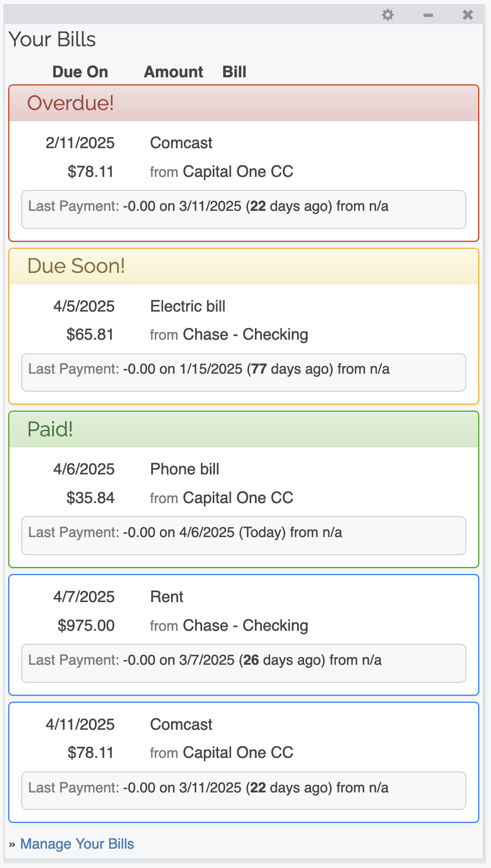Open the widget settings gear icon
This screenshot has height=868, width=491.
click(x=388, y=15)
